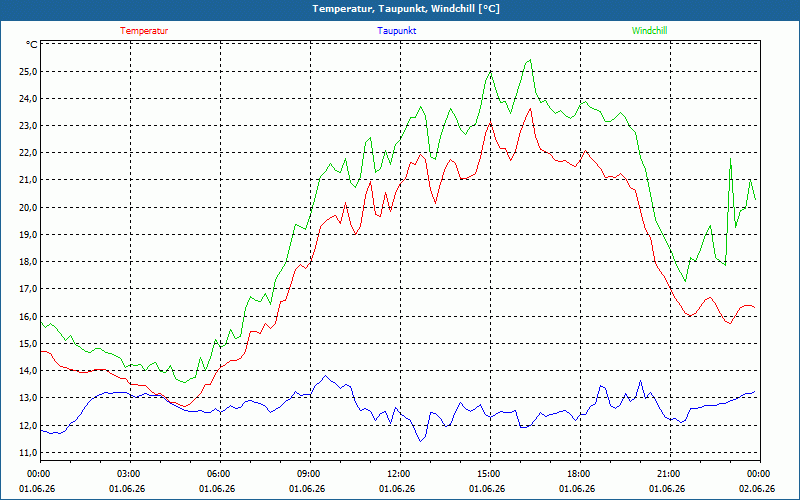Viewport: 800px width, 500px height.
Task: Click the 19,0 y-axis value
Action: pos(28,235)
